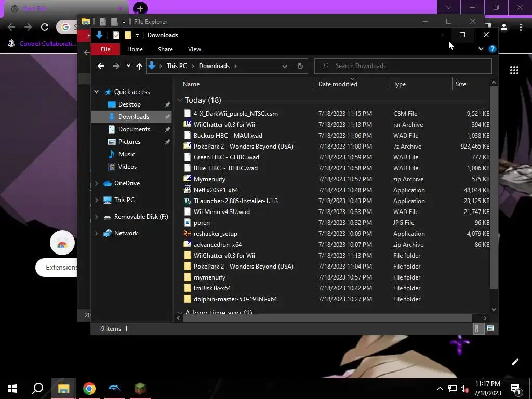Open the recent locations dropdown arrow

pyautogui.click(x=128, y=66)
